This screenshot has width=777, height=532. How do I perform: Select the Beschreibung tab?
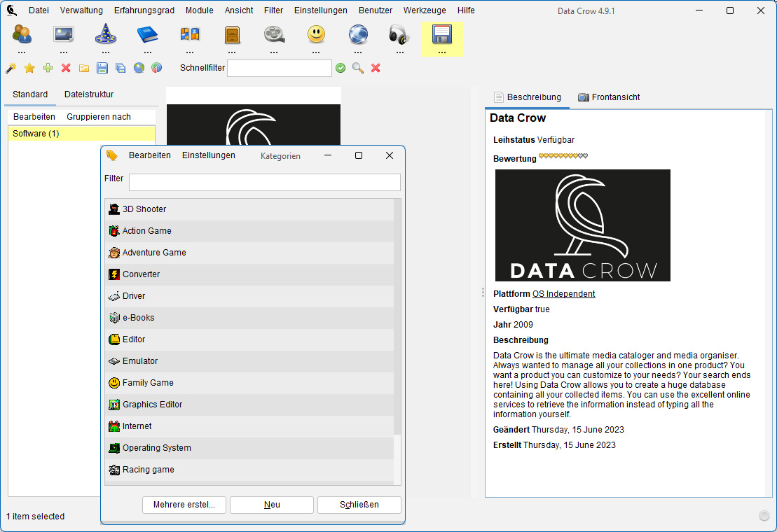(x=528, y=97)
